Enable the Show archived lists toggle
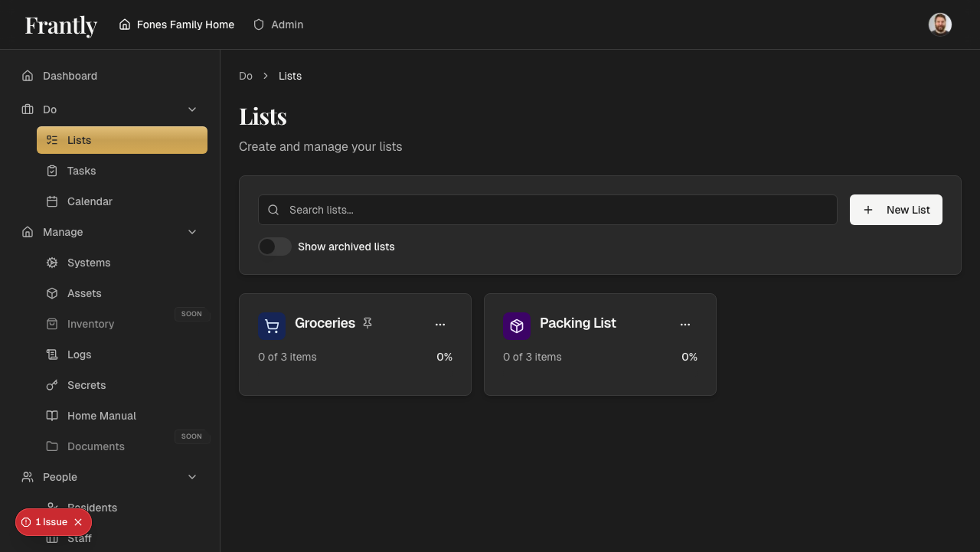 click(x=275, y=247)
